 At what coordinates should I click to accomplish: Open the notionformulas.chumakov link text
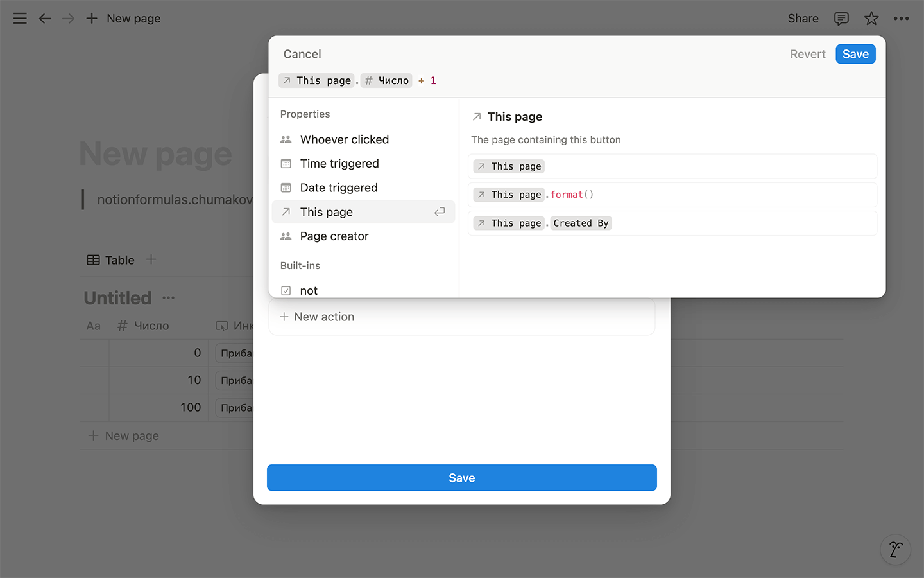point(175,200)
